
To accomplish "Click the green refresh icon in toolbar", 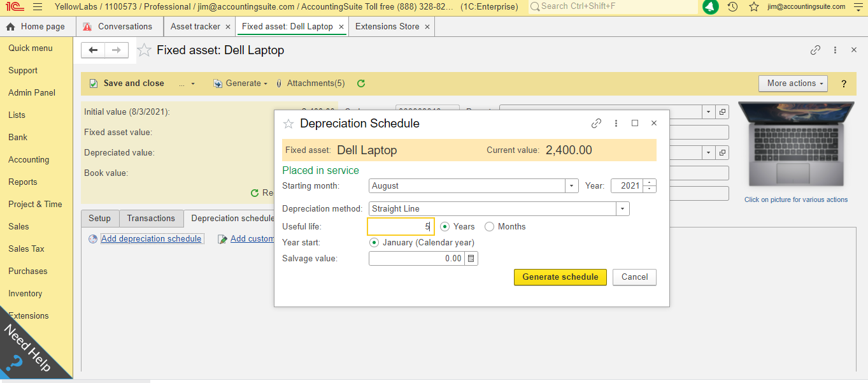I will (361, 83).
